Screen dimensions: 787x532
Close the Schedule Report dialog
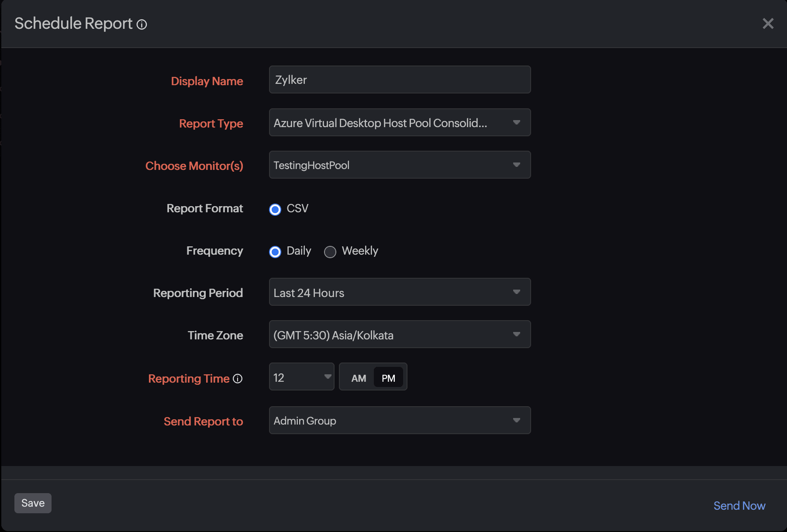coord(768,24)
